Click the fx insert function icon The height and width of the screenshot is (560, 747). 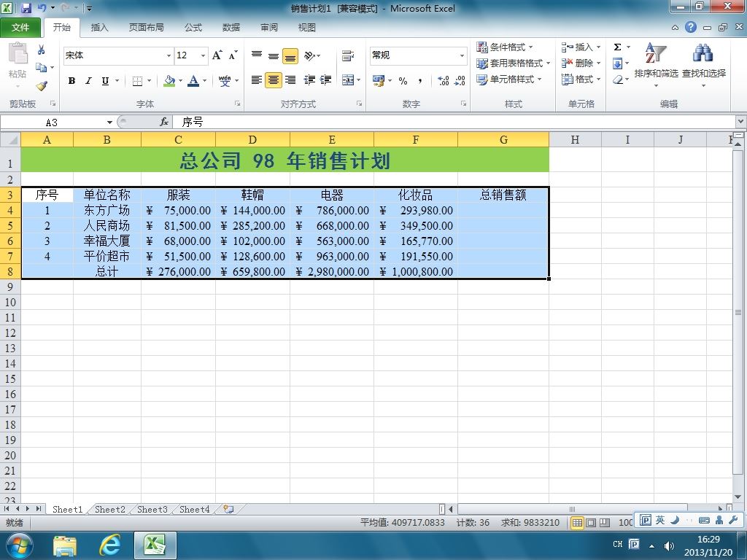click(x=164, y=122)
